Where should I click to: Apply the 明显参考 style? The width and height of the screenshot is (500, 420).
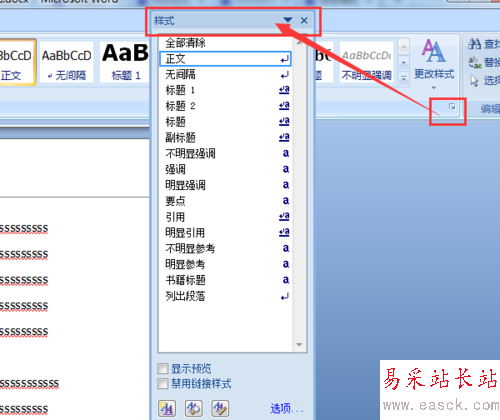pos(225,264)
